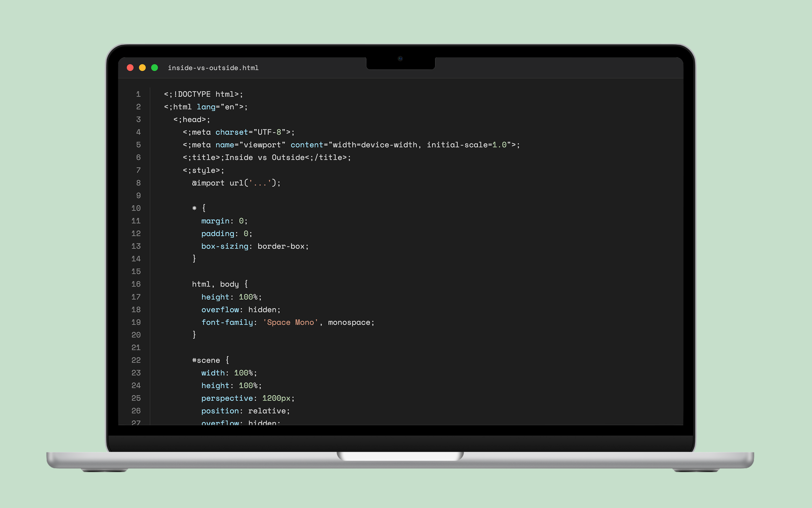Click the title Inside vs Outside text
Screen dimensions: 812x508
267,157
